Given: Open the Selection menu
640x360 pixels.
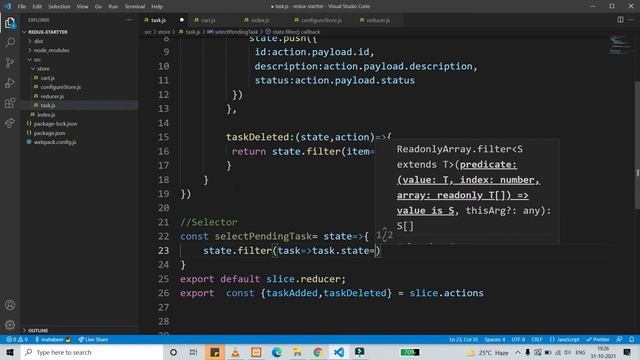Looking at the screenshot, I should pyautogui.click(x=59, y=7).
